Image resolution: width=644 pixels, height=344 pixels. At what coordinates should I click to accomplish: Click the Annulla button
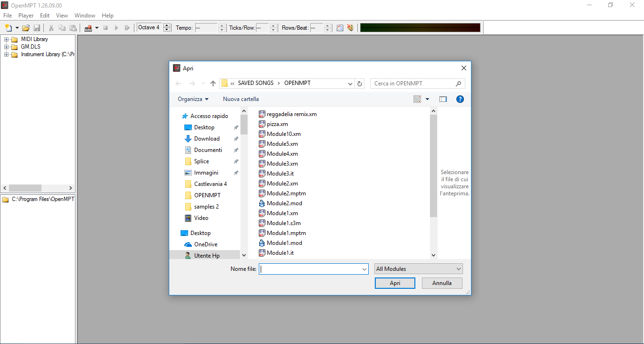[442, 283]
